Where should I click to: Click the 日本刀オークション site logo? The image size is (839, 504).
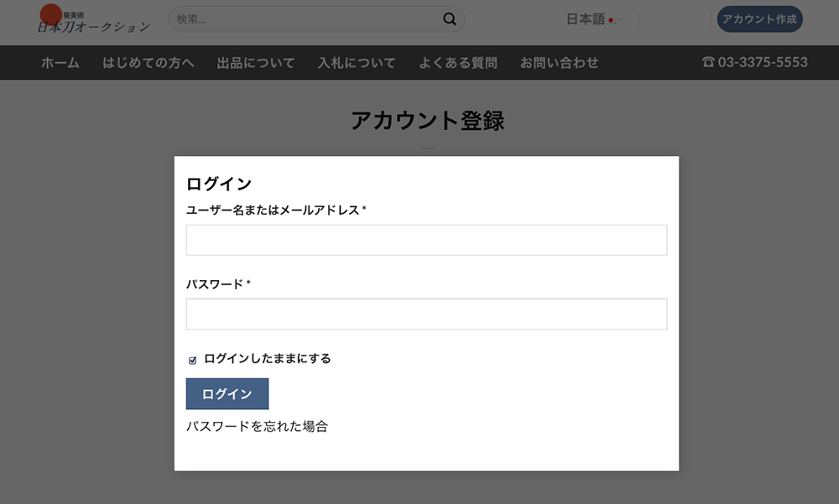point(94,20)
